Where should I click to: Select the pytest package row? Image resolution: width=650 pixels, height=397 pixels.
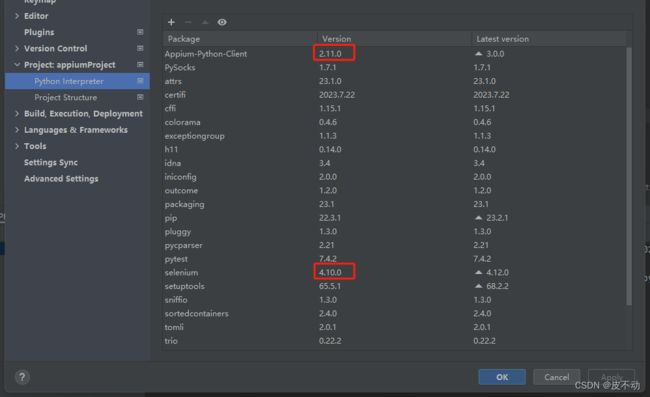click(394, 259)
